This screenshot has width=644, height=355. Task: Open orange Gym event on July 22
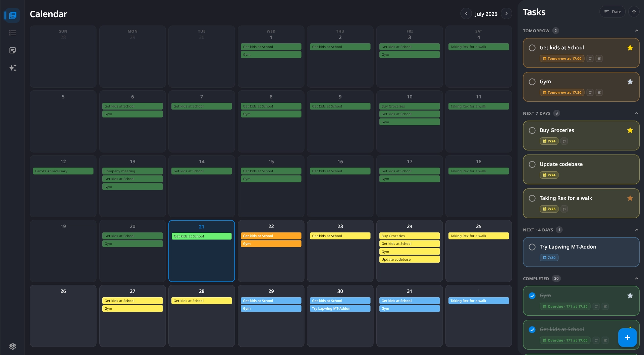coord(271,243)
